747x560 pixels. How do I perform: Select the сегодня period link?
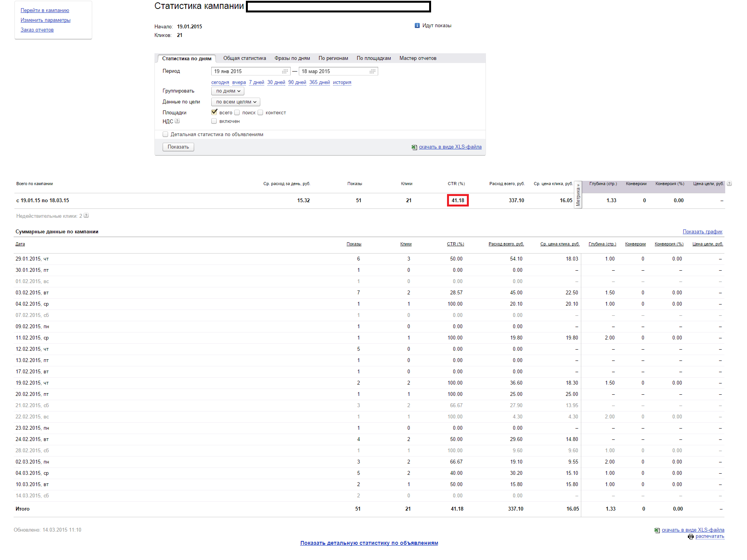click(220, 82)
